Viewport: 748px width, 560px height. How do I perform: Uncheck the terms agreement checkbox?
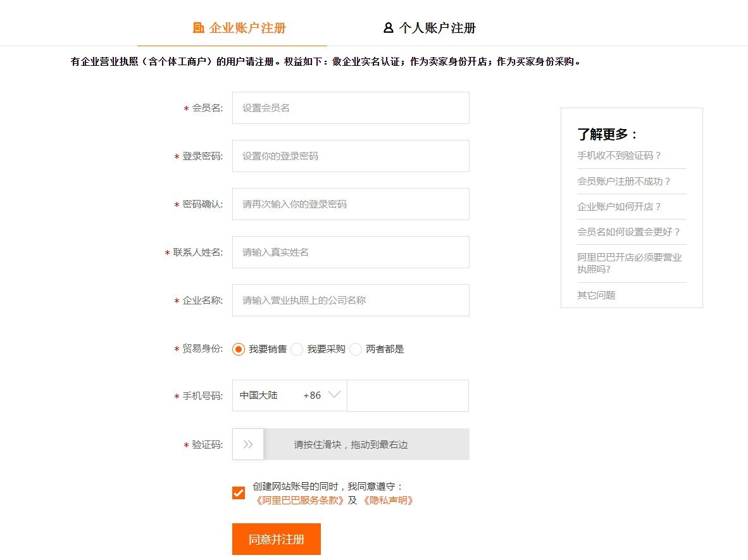(239, 492)
